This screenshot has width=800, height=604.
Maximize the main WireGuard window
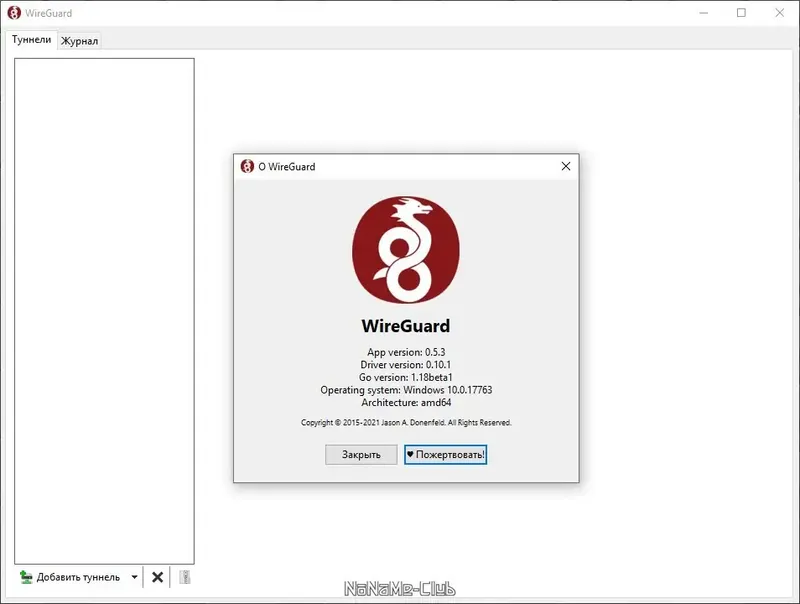741,13
